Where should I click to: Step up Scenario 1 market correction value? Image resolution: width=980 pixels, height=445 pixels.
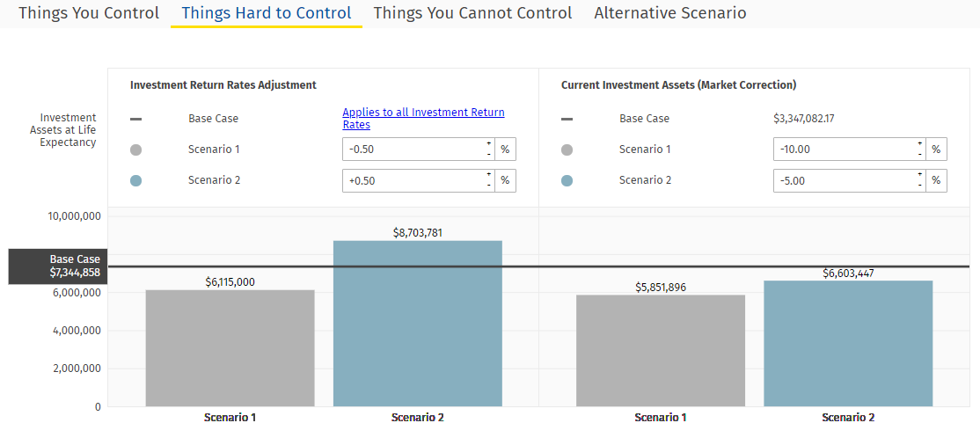tap(919, 144)
